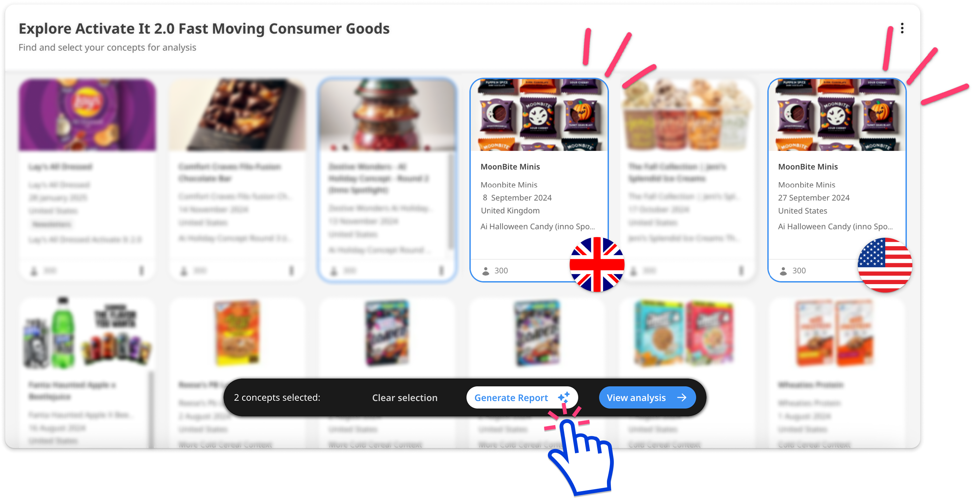Click the scrollbar inside the holiday jar card
The height and width of the screenshot is (499, 980).
pos(451,201)
